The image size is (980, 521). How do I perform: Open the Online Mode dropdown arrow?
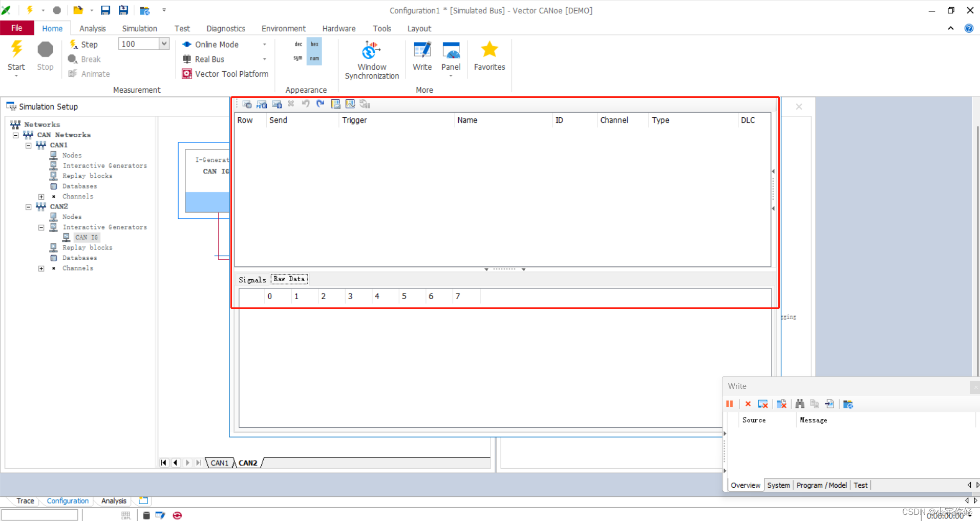coord(265,45)
